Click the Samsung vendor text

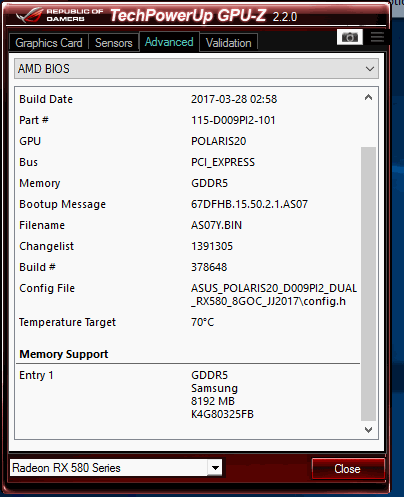coord(214,388)
